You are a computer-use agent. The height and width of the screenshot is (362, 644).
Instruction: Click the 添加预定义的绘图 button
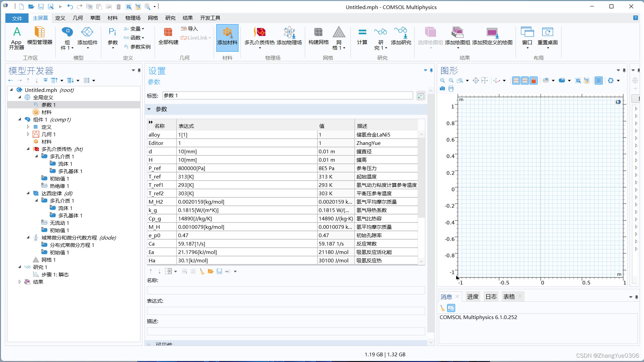coord(492,36)
